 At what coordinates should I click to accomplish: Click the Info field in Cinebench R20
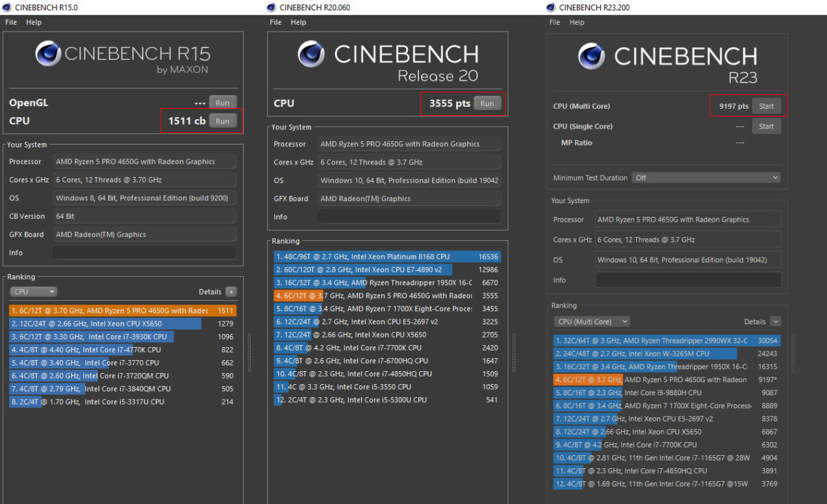[x=409, y=217]
